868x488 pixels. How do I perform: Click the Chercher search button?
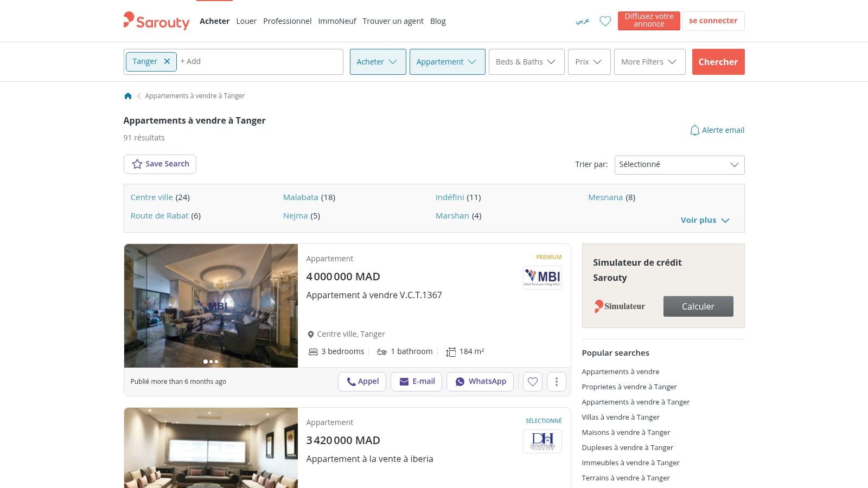point(718,62)
